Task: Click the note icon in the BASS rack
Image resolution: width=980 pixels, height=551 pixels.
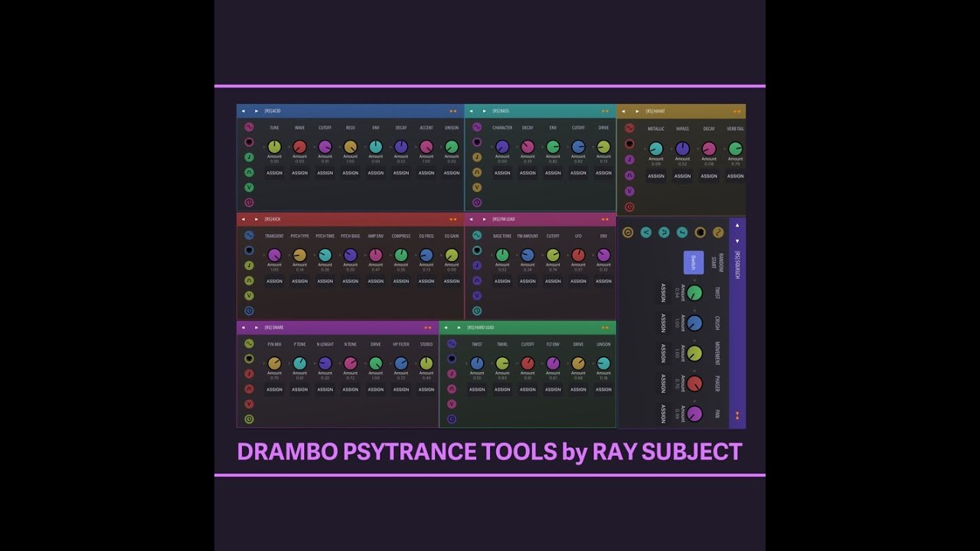Action: point(477,157)
